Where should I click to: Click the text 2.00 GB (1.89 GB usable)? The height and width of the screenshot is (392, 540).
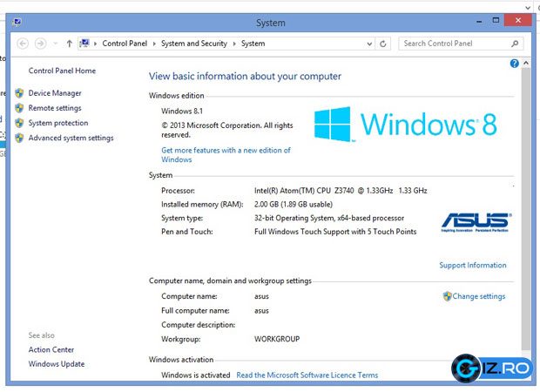[294, 204]
